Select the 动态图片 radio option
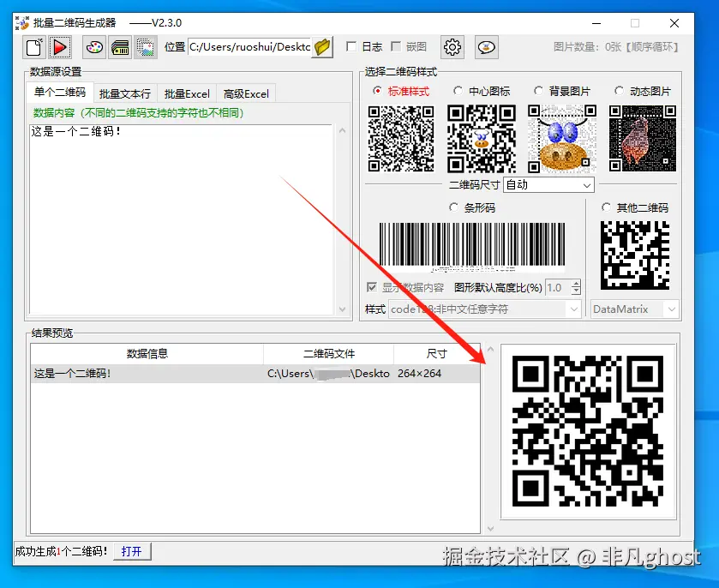The width and height of the screenshot is (719, 588). point(619,91)
